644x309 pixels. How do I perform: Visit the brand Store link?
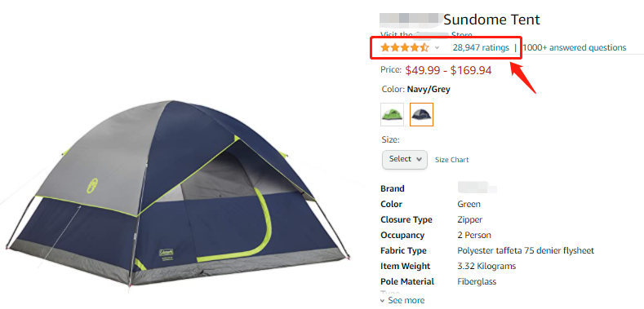(x=426, y=35)
